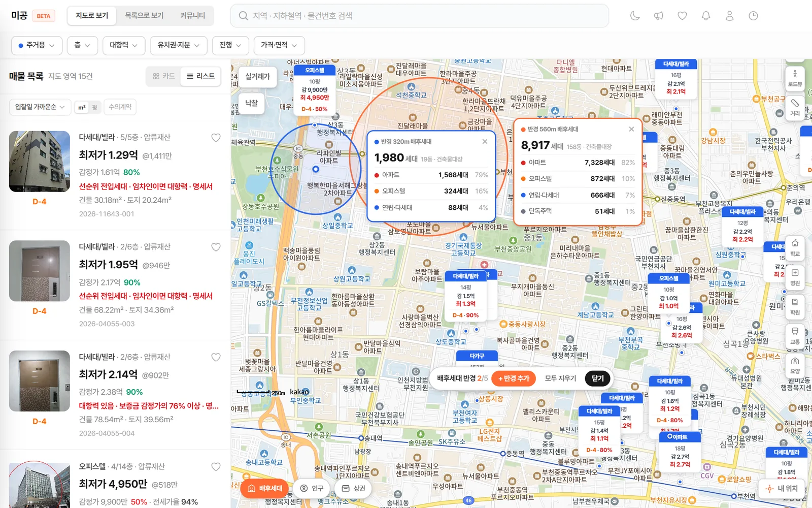The width and height of the screenshot is (812, 508).
Task: Toggle 요양 map layer
Action: click(x=795, y=365)
